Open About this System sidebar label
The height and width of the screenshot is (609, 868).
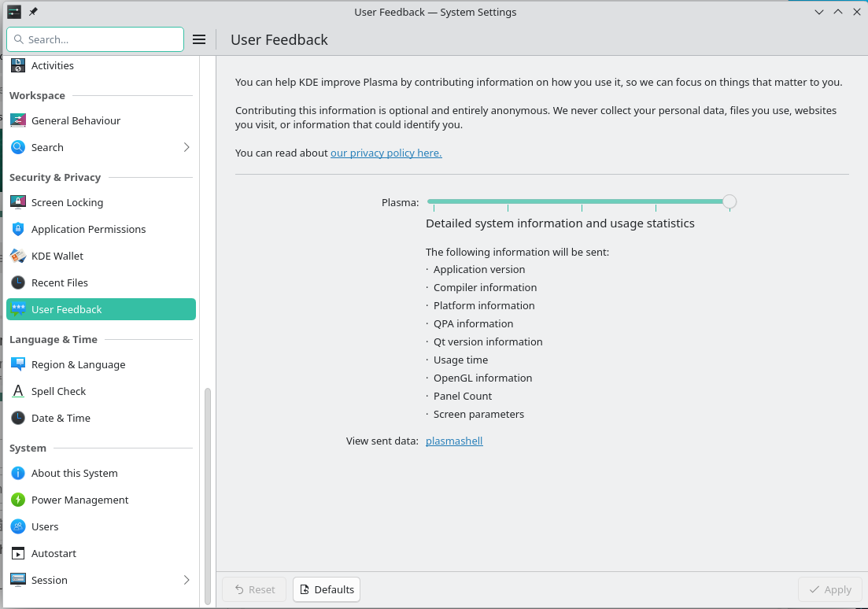point(75,473)
